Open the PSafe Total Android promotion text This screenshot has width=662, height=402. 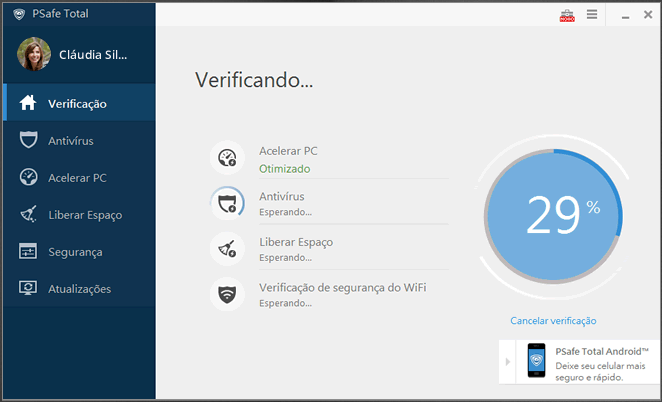[x=602, y=364]
